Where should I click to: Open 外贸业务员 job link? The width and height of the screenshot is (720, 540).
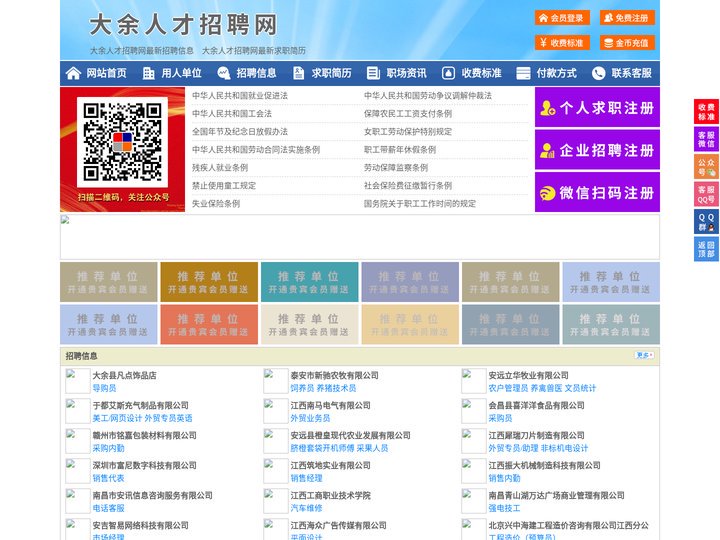pyautogui.click(x=310, y=418)
